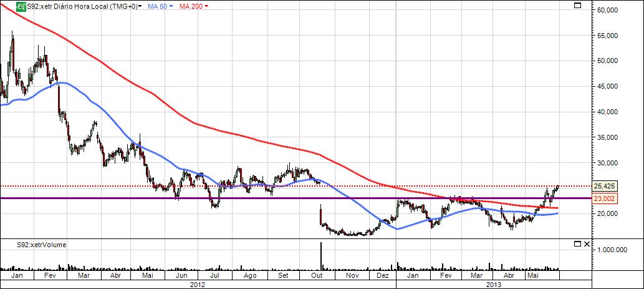Click the 2012 year label on timeline

point(198,284)
